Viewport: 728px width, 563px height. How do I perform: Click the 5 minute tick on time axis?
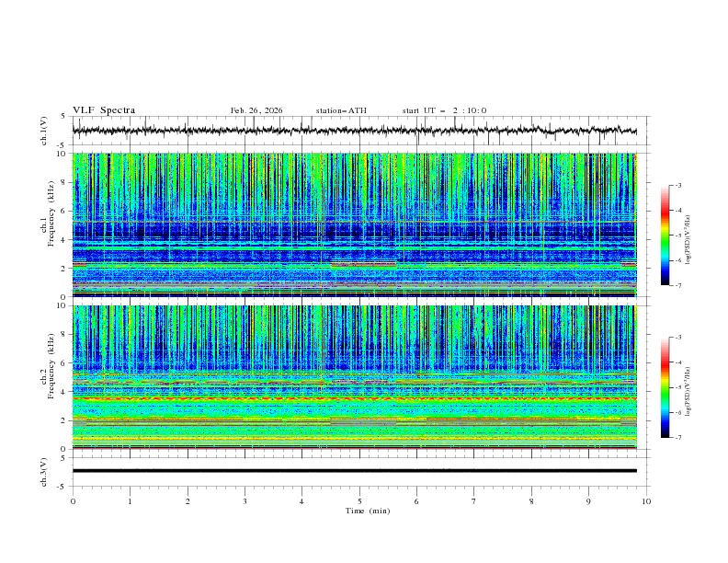tap(359, 501)
